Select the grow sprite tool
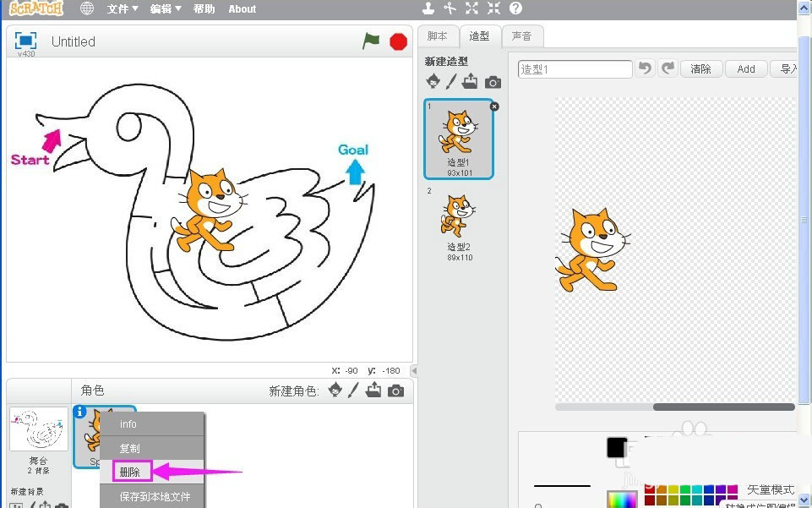This screenshot has height=508, width=812. (x=471, y=8)
